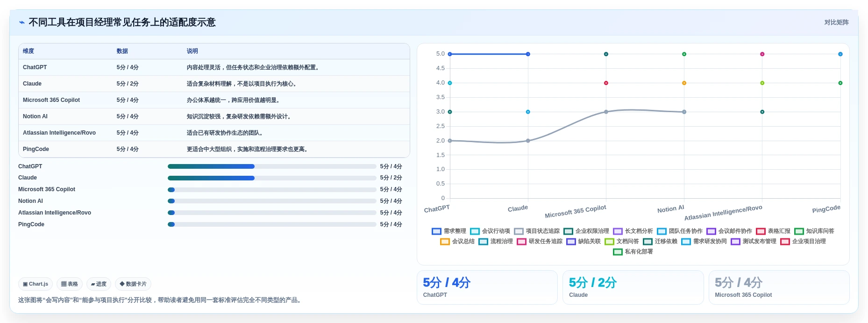The width and height of the screenshot is (868, 323).
Task: Click the Chart.js tag chip
Action: tap(36, 284)
